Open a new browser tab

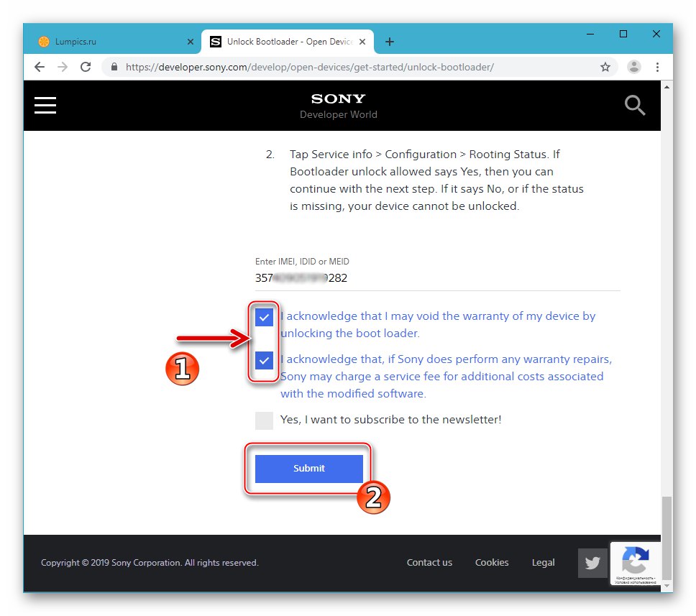point(389,42)
